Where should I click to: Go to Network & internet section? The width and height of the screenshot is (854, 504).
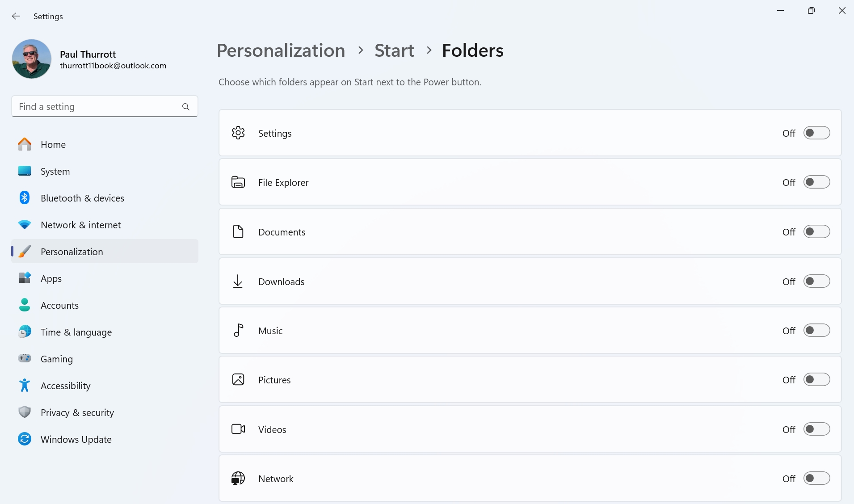click(80, 225)
